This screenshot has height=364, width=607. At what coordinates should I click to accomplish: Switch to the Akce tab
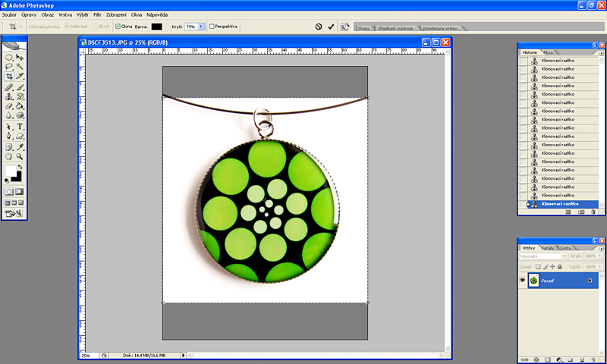click(x=548, y=52)
